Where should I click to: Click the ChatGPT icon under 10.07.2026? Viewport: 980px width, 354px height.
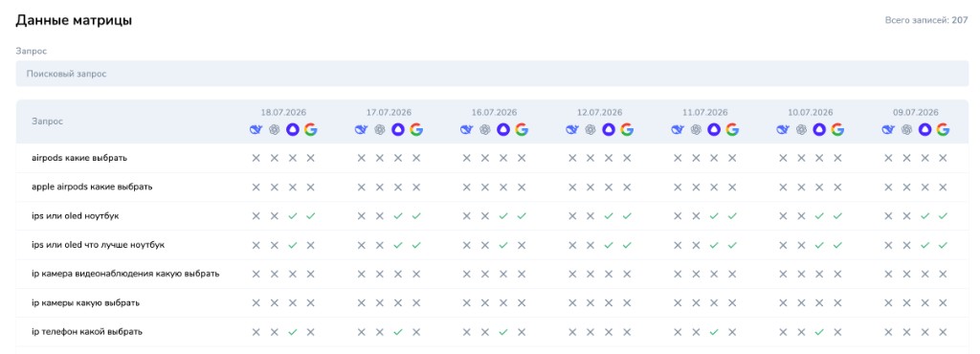pos(801,130)
